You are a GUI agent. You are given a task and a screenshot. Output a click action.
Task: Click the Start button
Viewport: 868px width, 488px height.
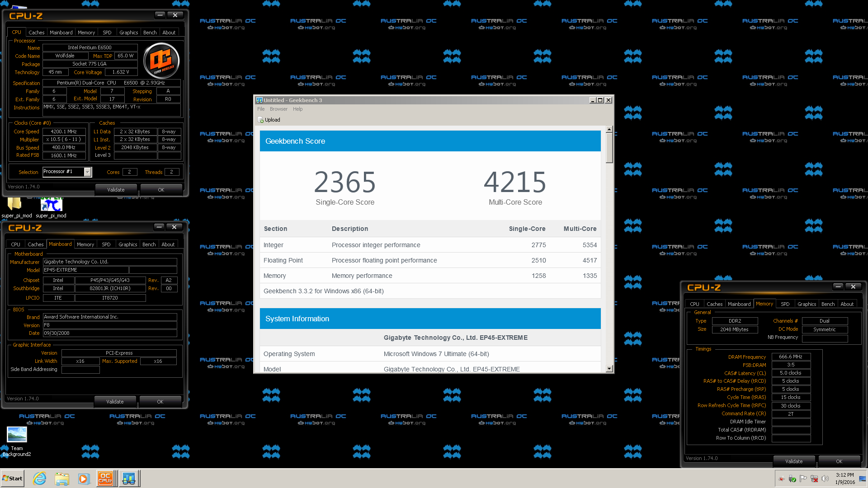(13, 479)
